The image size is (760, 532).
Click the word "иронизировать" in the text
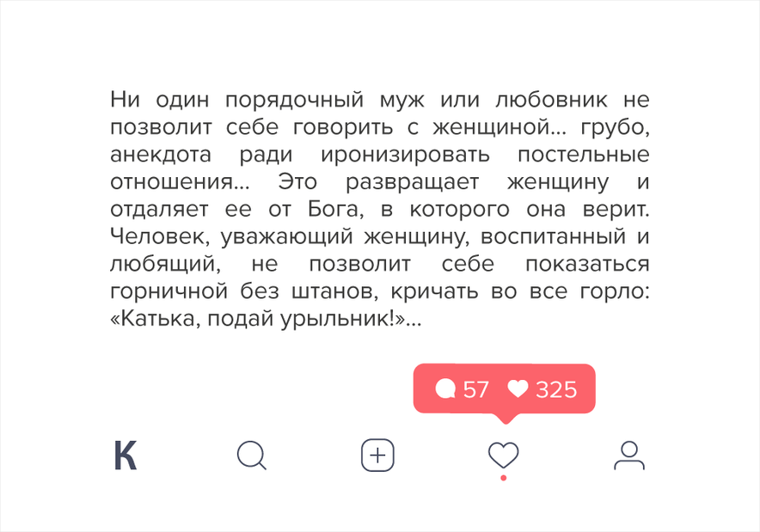click(x=405, y=155)
